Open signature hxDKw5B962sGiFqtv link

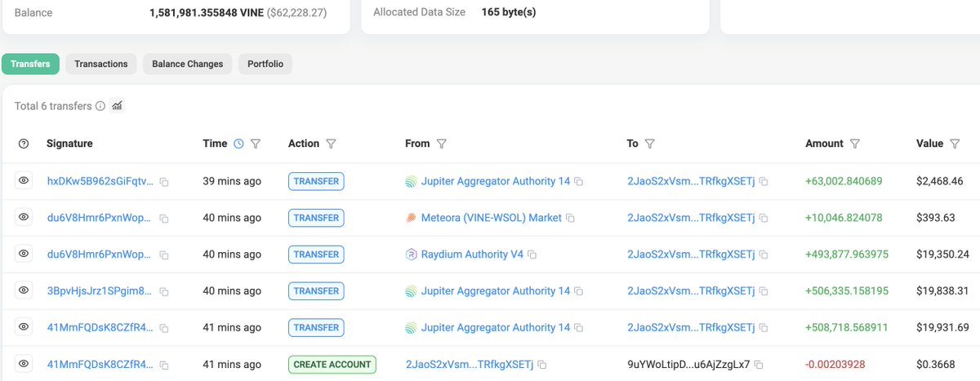tap(100, 181)
